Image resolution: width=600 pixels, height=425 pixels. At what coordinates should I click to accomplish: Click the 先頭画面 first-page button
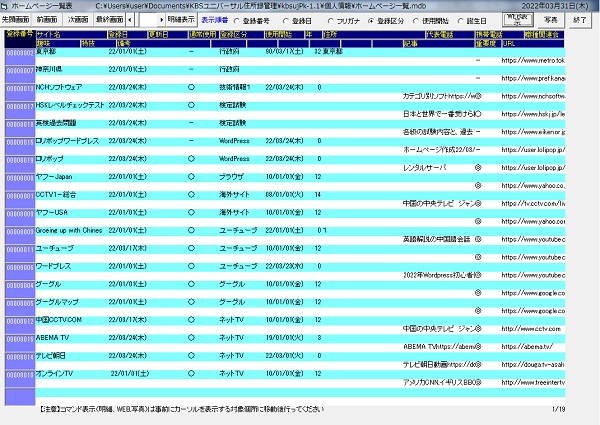pyautogui.click(x=17, y=19)
